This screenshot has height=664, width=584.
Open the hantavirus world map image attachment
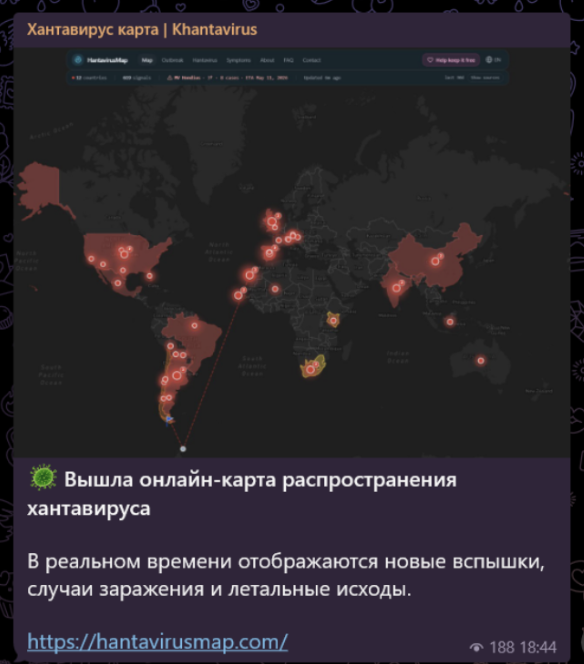[x=292, y=252]
